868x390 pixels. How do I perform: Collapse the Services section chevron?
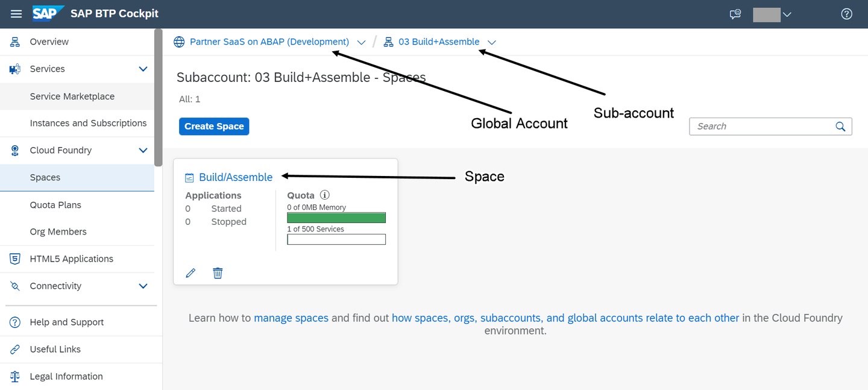pyautogui.click(x=143, y=69)
